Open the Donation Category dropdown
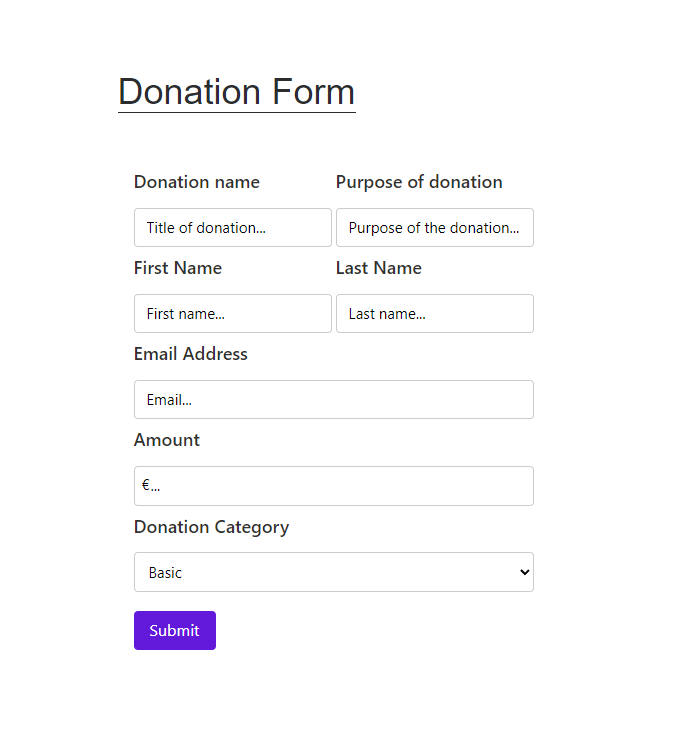The height and width of the screenshot is (753, 696). click(x=333, y=572)
